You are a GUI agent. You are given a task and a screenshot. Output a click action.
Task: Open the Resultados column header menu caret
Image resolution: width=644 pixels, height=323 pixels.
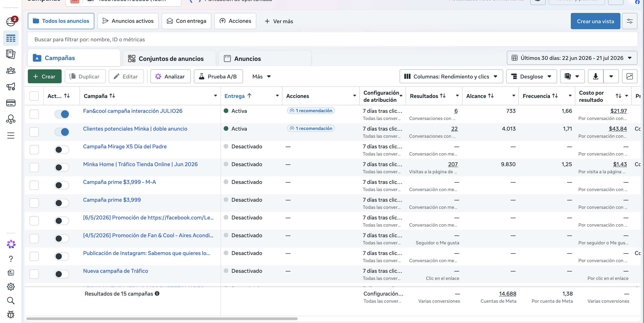[x=457, y=96]
